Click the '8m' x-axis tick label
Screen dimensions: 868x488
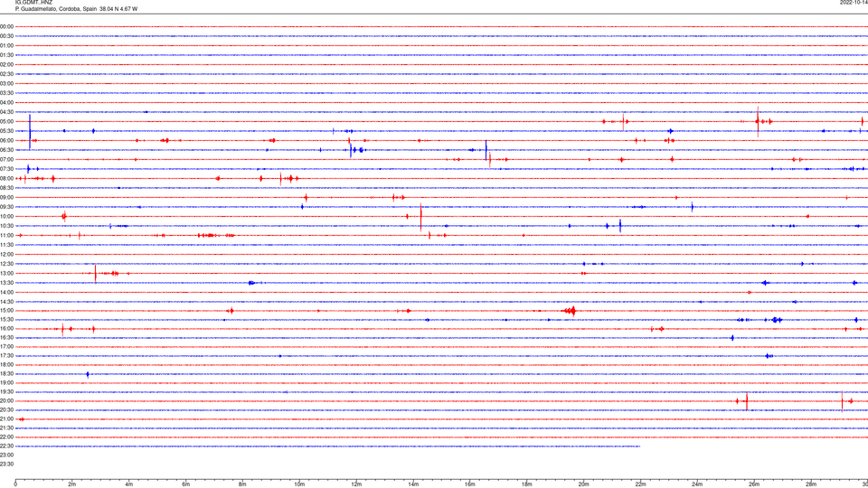242,484
